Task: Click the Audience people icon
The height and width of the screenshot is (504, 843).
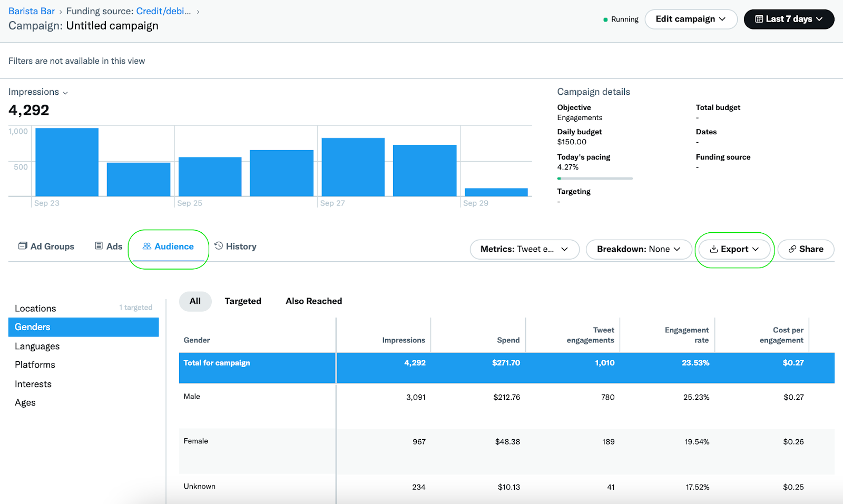Action: click(147, 246)
